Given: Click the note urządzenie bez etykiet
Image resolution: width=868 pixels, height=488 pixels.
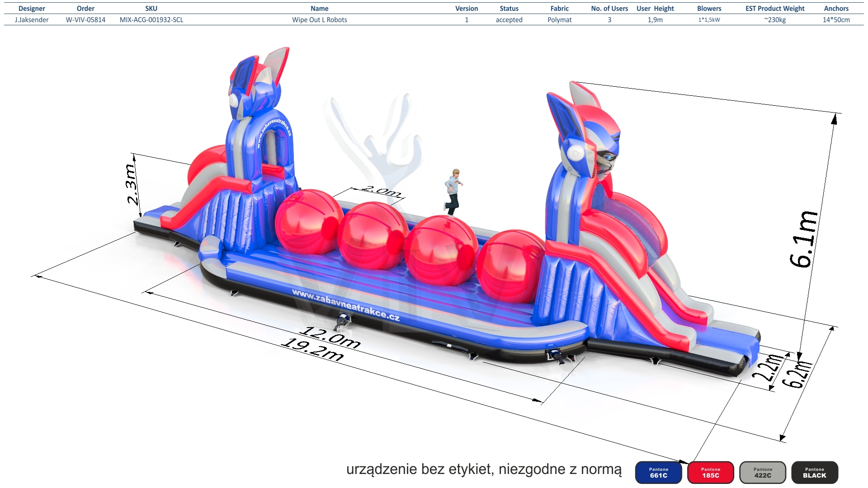Looking at the screenshot, I should coord(484,469).
